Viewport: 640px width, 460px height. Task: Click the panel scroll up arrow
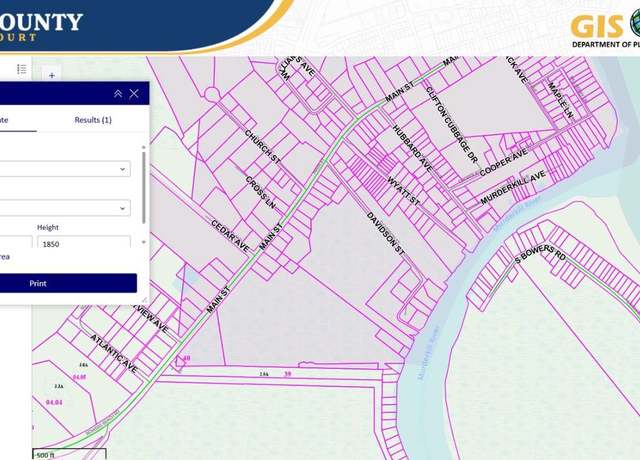point(143,147)
